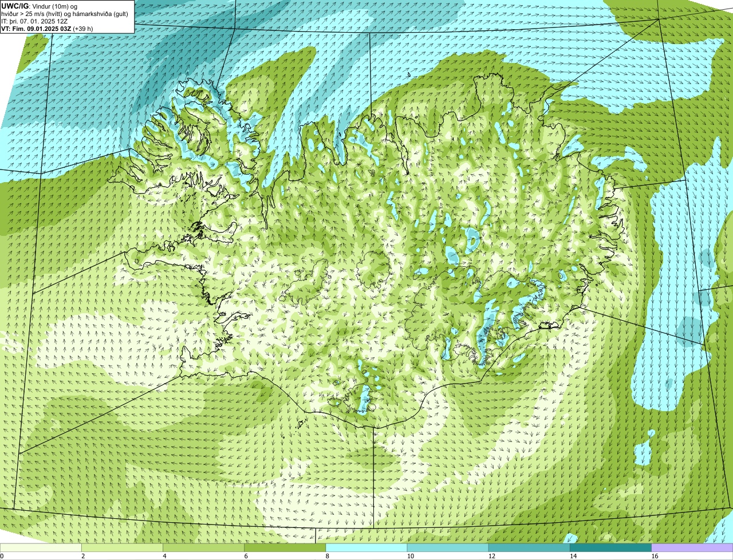This screenshot has height=560, width=733.
Task: Pick the 10–12 m/s turquoise band
Action: pyautogui.click(x=448, y=547)
